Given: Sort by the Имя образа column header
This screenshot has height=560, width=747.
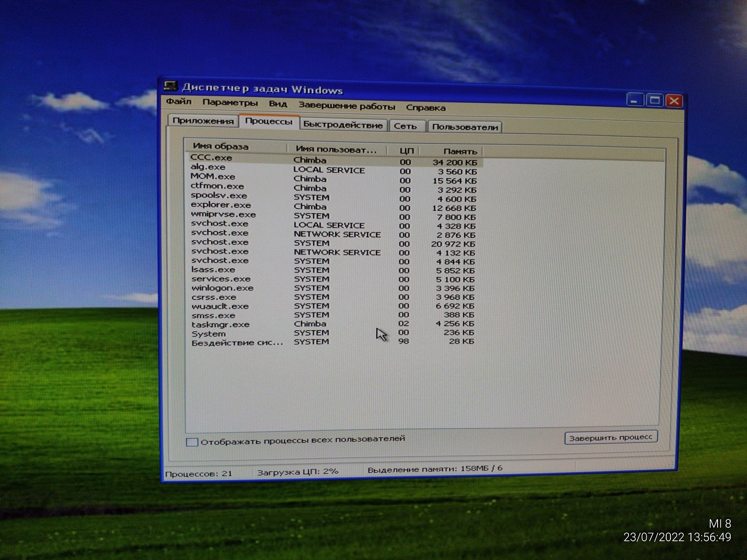Looking at the screenshot, I should 236,146.
